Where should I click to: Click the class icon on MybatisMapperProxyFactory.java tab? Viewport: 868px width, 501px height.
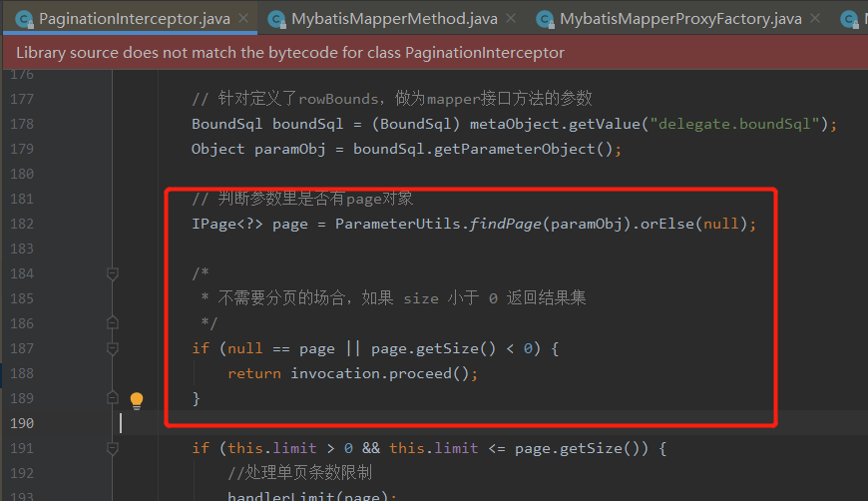point(546,20)
